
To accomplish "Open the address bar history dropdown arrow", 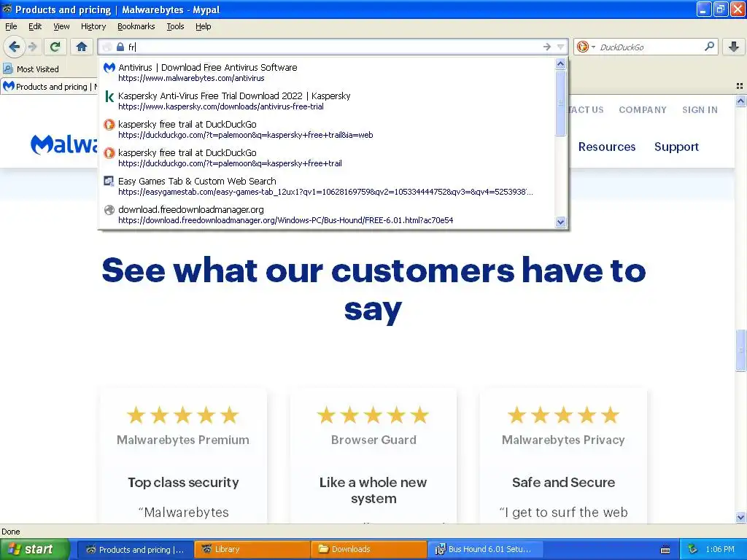I will [561, 47].
